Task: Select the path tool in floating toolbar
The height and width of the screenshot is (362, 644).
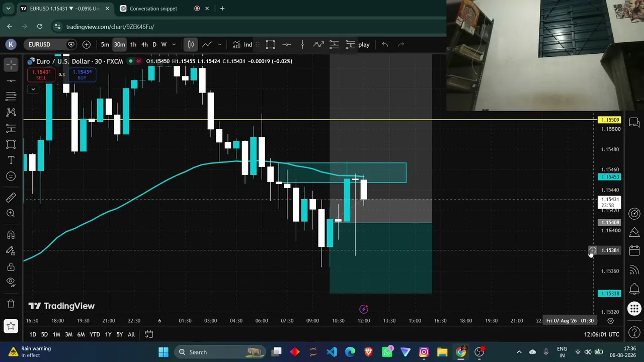Action: [318, 45]
